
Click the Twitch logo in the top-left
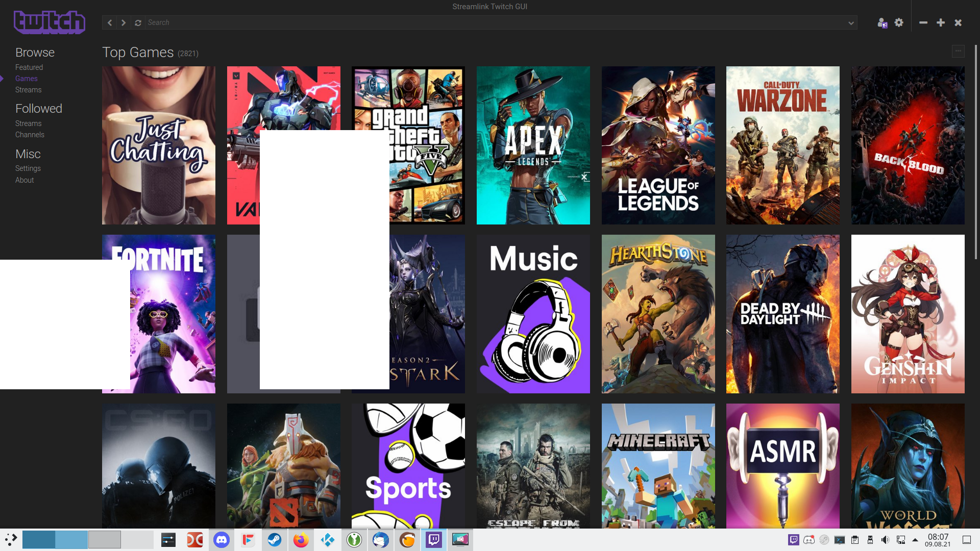49,21
